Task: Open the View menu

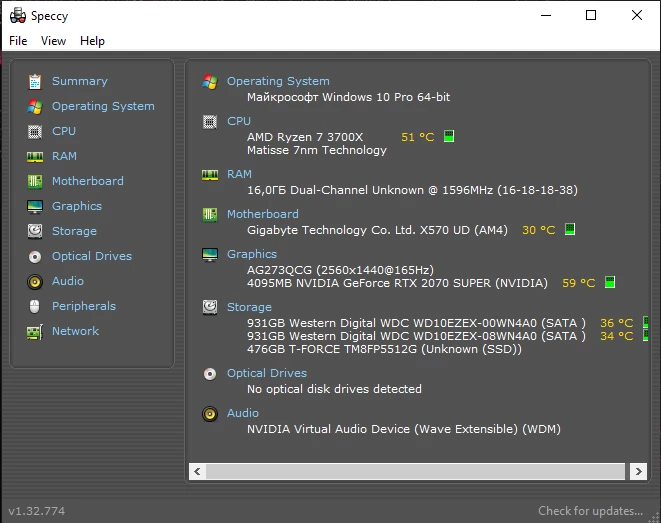Action: (54, 41)
